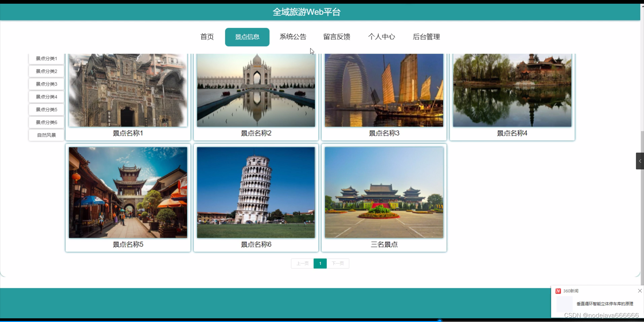Select page 1 in pagination
The width and height of the screenshot is (644, 322).
pos(320,263)
